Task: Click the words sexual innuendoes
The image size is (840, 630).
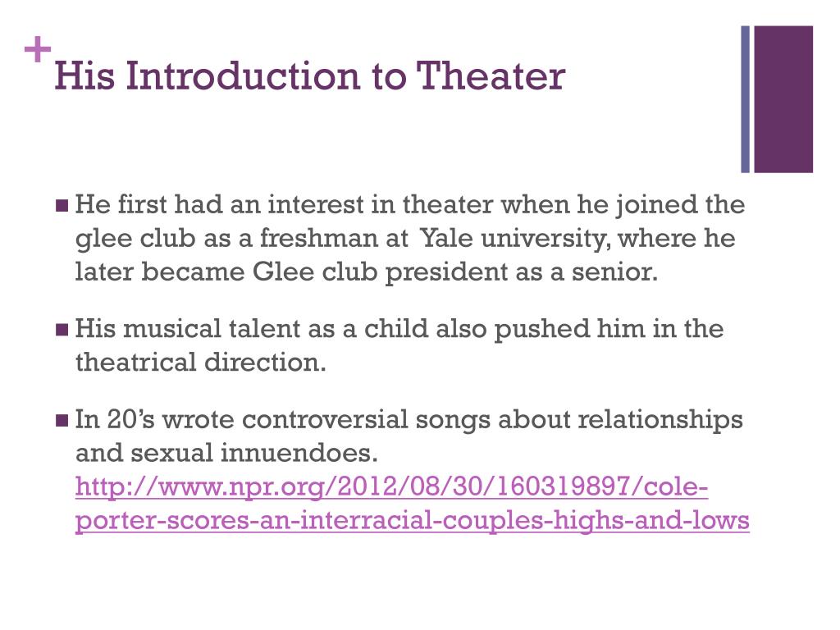Action: click(x=254, y=453)
